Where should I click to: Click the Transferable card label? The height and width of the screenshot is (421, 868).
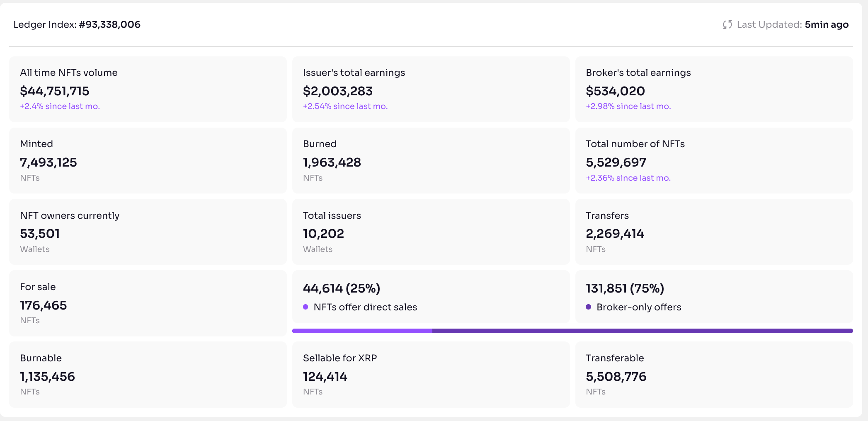(615, 358)
